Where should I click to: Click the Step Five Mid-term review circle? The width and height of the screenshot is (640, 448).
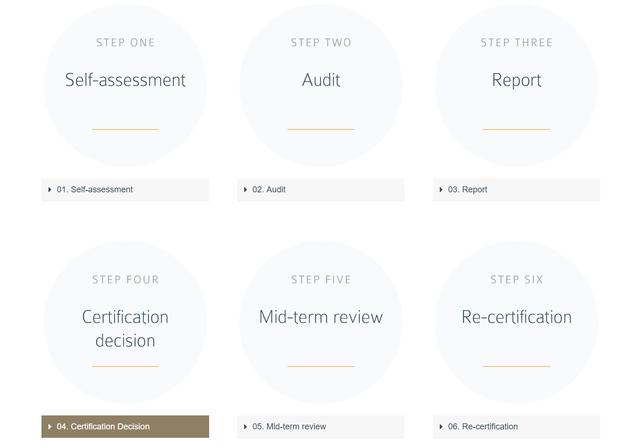[x=321, y=322]
